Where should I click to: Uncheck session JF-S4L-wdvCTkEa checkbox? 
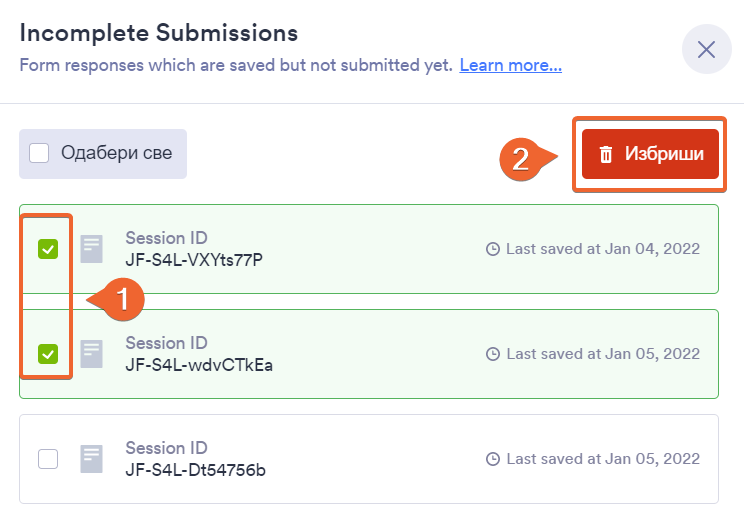(48, 353)
